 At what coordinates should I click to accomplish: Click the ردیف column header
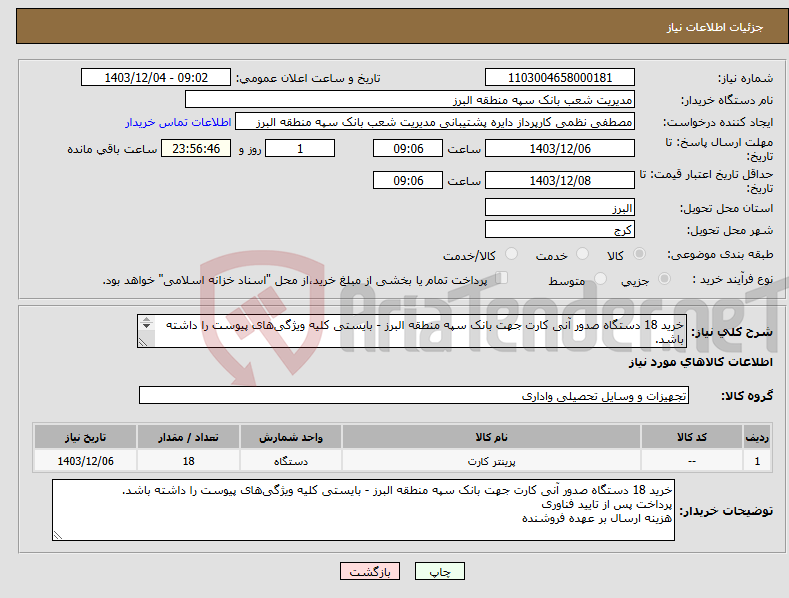tap(757, 437)
